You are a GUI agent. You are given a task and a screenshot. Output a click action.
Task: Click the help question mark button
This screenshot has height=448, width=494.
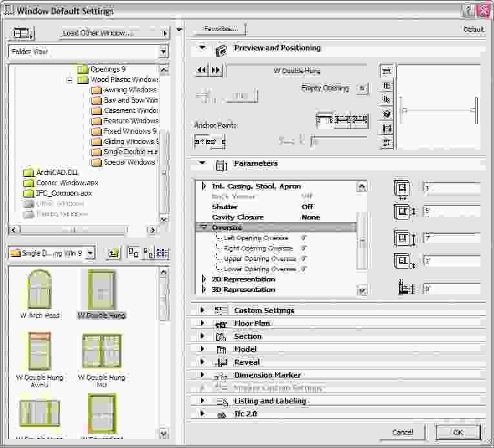click(468, 12)
